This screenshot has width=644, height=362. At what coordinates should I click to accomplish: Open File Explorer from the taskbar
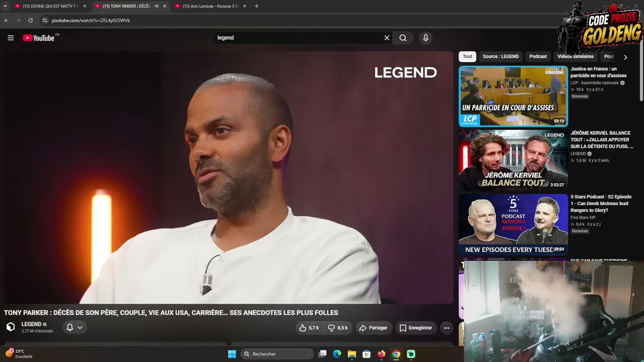pos(352,354)
